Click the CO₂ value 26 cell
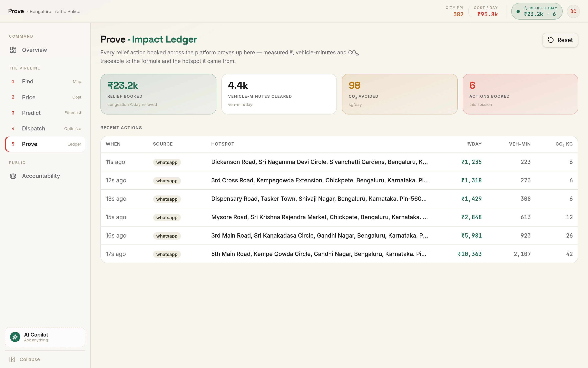 pos(569,236)
